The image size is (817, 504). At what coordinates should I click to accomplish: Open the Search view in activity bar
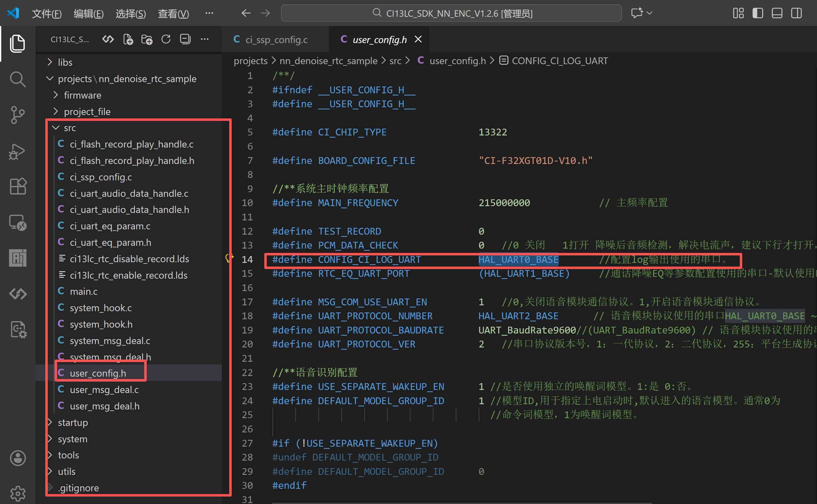point(17,79)
